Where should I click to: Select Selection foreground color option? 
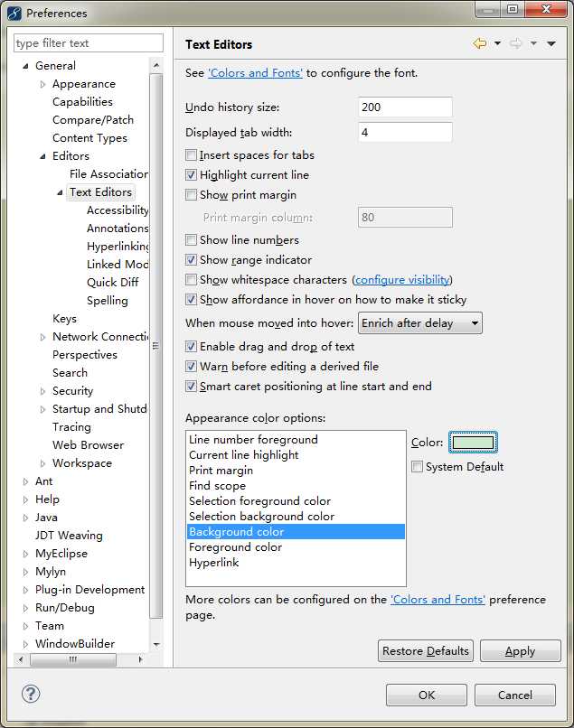tap(296, 500)
